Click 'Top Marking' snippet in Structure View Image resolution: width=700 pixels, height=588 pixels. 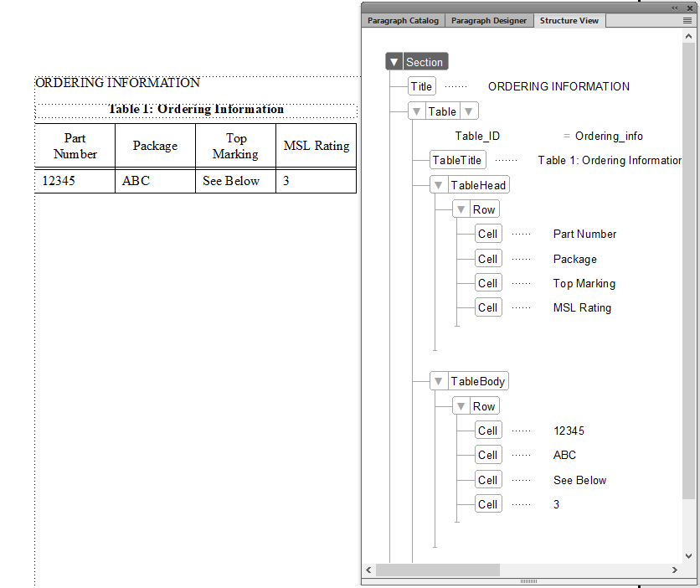[x=584, y=283]
